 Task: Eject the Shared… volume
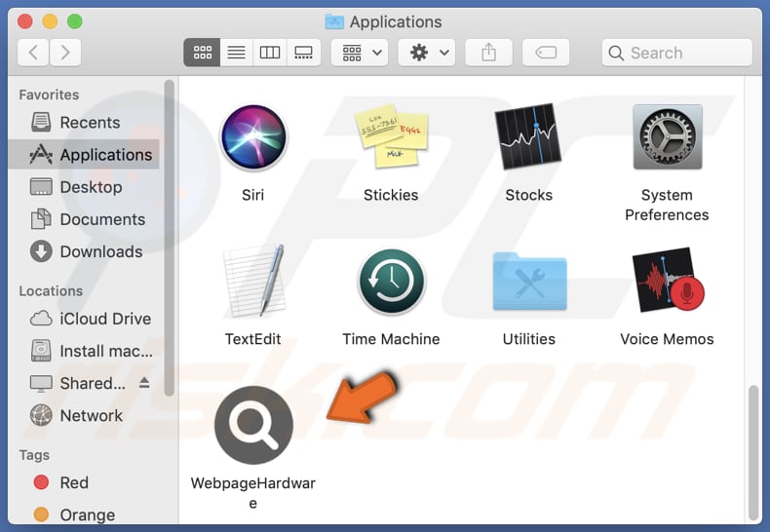144,382
